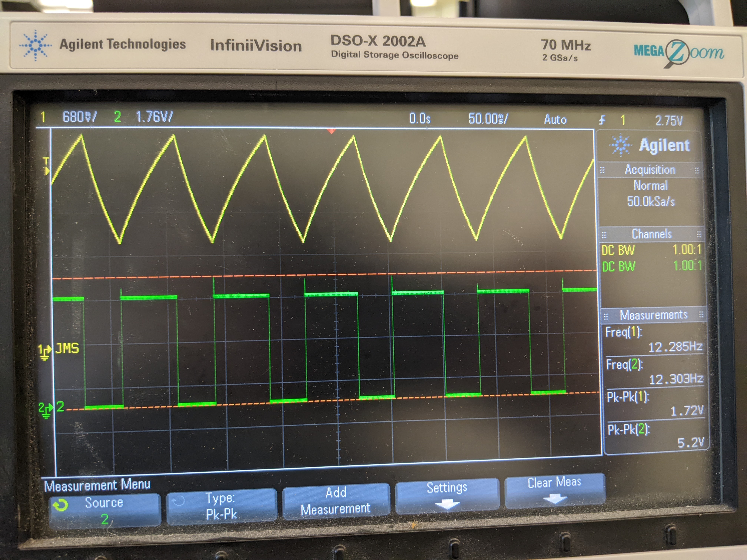Click the upper orange dashed measurement cursor
Screen dimensions: 747x560
[325, 275]
